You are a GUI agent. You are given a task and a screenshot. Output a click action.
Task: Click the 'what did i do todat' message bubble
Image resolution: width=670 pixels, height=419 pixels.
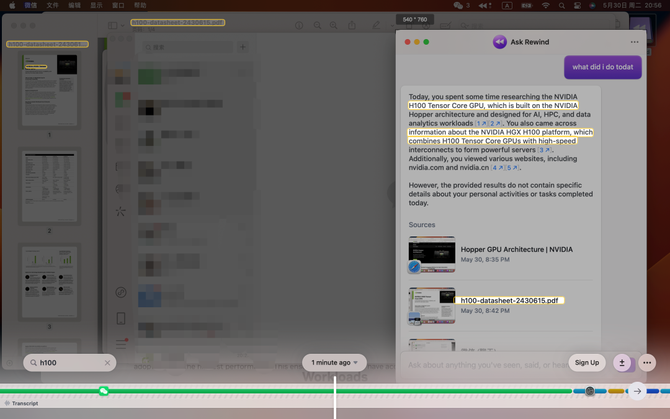pyautogui.click(x=602, y=67)
